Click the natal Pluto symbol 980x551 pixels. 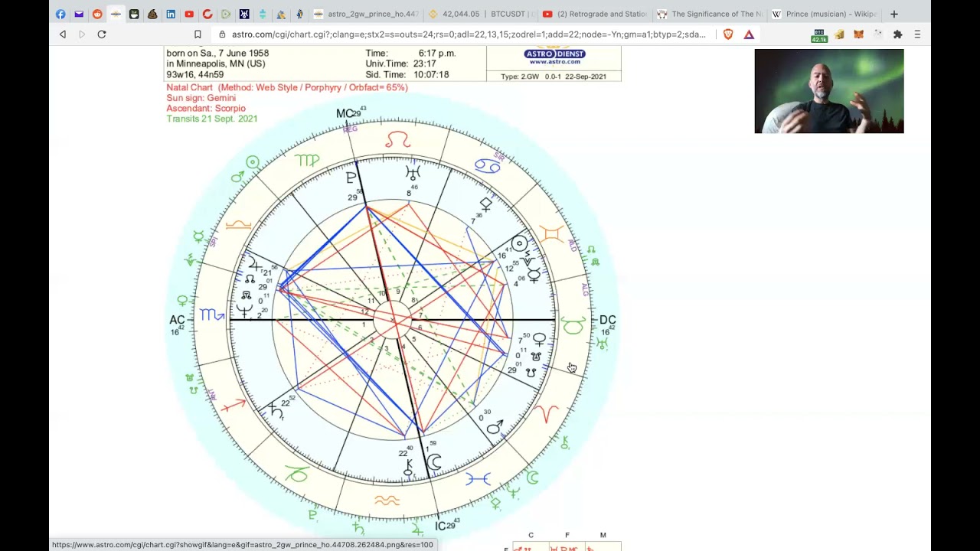click(351, 178)
